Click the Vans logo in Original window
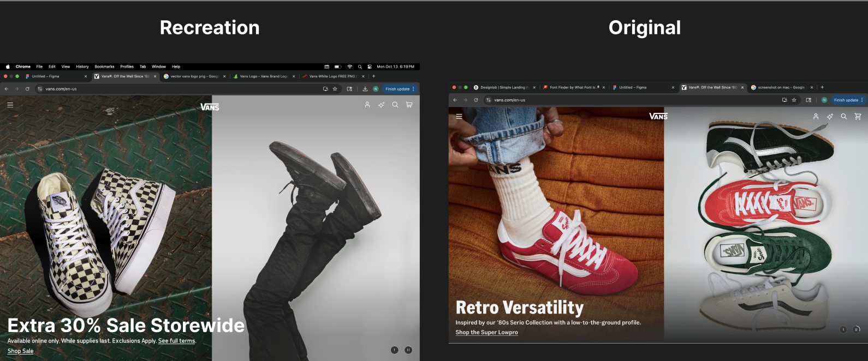Screen dimensions: 868x361 tap(658, 116)
